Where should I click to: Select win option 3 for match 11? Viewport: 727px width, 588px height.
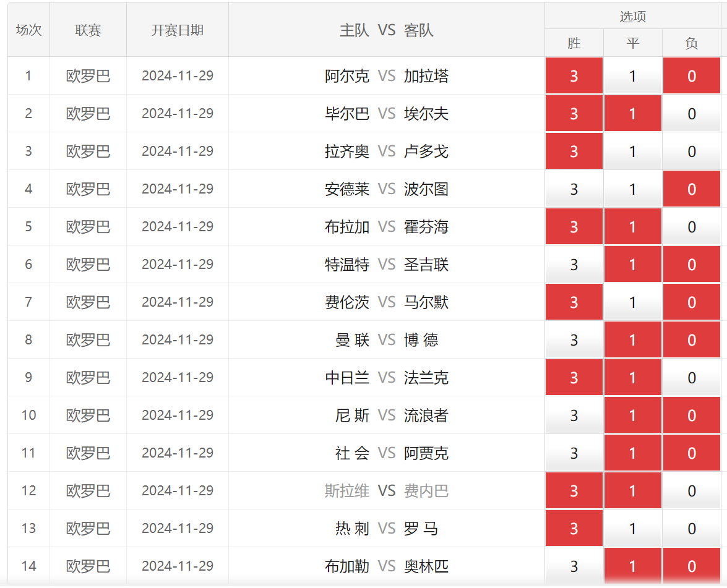click(574, 453)
